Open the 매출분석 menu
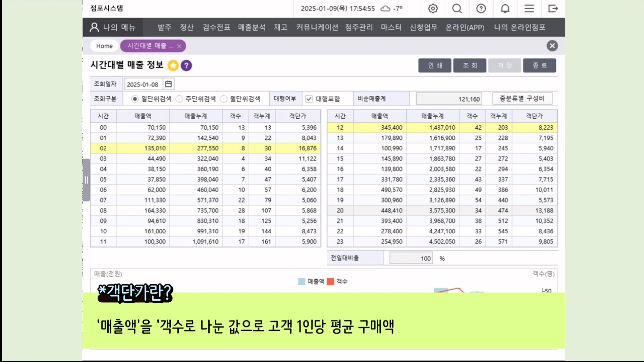This screenshot has height=362, width=644. pos(252,27)
